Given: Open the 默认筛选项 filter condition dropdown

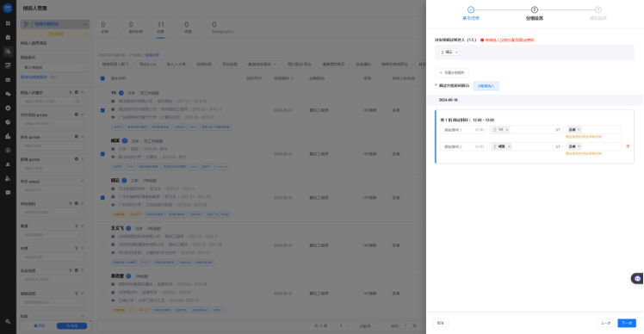Looking at the screenshot, I should pyautogui.click(x=53, y=67).
